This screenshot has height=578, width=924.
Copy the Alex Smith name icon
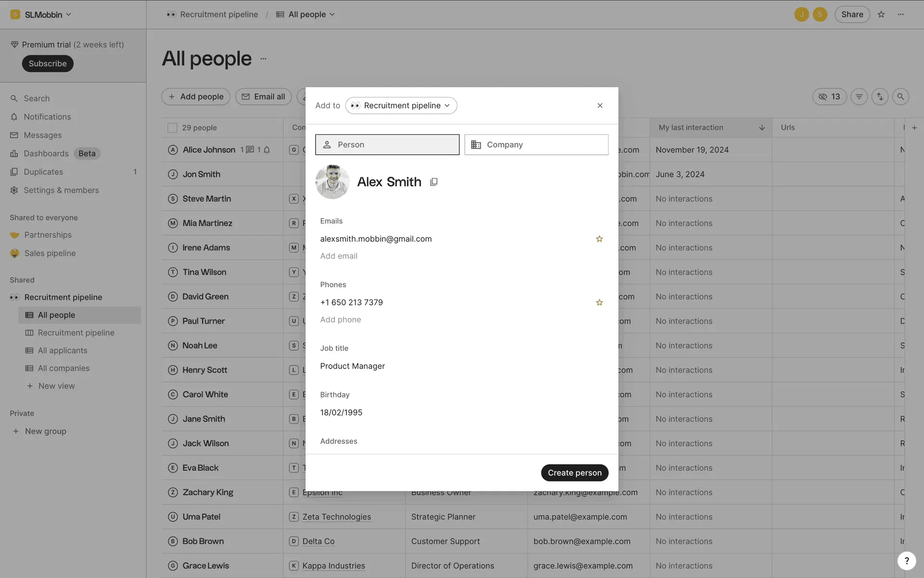434,182
